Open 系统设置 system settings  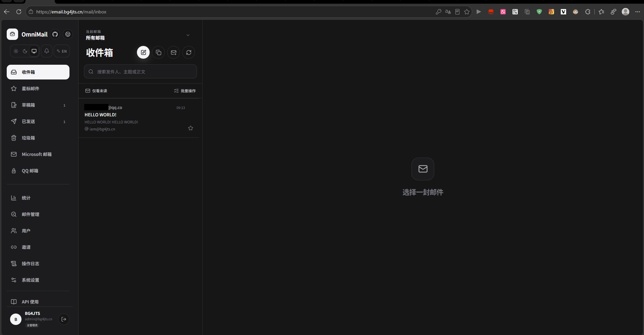[38, 280]
